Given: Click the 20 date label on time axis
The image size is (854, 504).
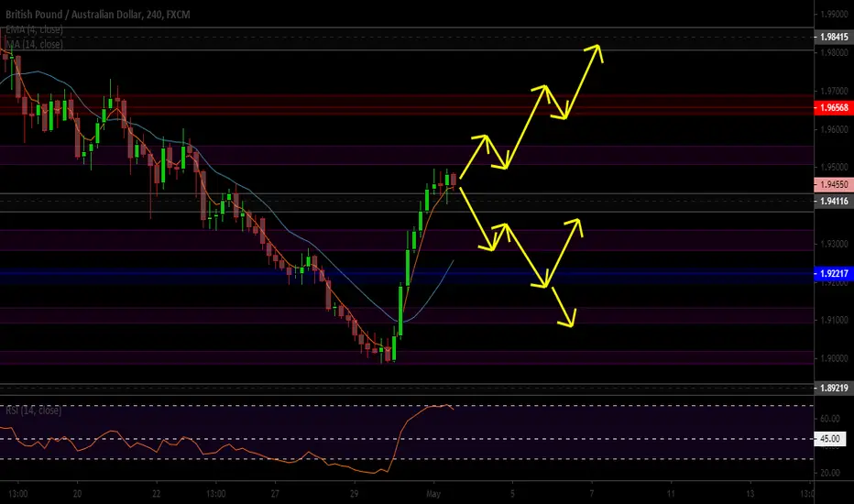Looking at the screenshot, I should [x=77, y=494].
